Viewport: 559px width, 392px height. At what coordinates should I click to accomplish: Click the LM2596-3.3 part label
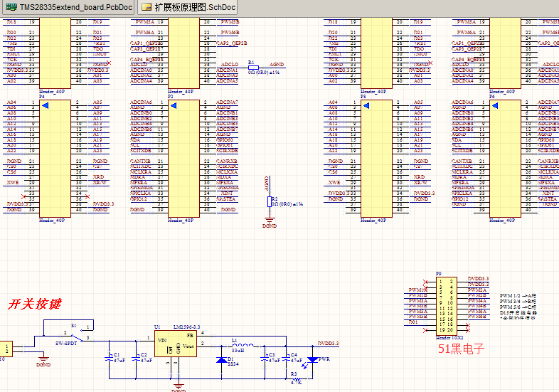tap(186, 327)
